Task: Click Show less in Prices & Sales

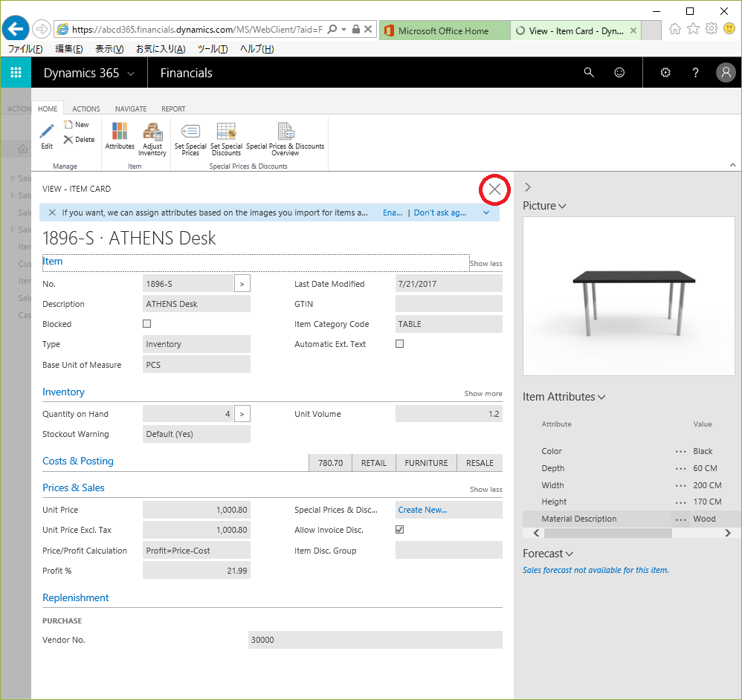Action: 485,490
